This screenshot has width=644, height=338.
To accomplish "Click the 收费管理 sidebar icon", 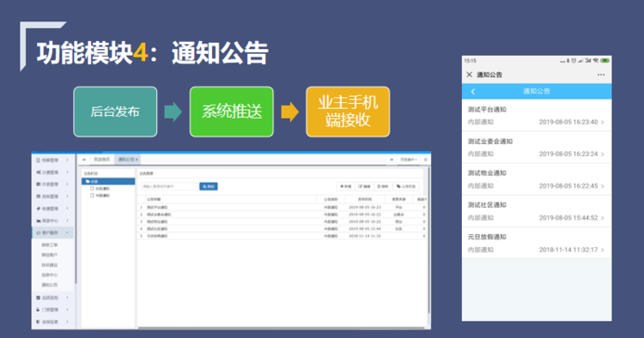I will coord(38,208).
